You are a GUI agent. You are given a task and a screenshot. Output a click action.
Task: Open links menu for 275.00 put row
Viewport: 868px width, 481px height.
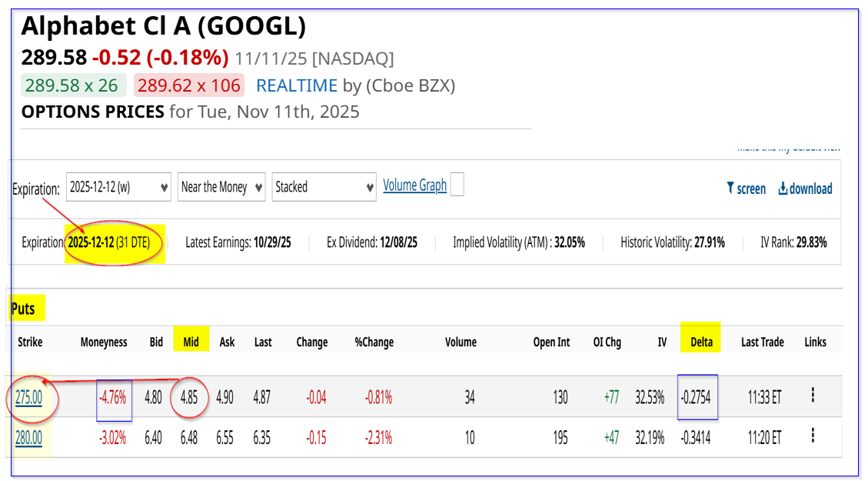[813, 396]
